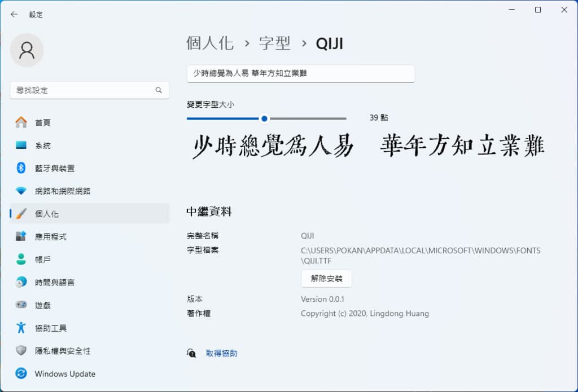The image size is (578, 392).
Task: Click the Privacy shield icon
Action: coord(21,350)
